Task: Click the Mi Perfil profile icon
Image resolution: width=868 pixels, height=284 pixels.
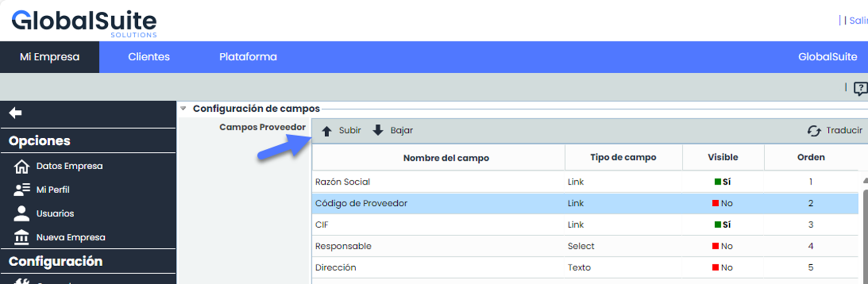Action: [21, 190]
